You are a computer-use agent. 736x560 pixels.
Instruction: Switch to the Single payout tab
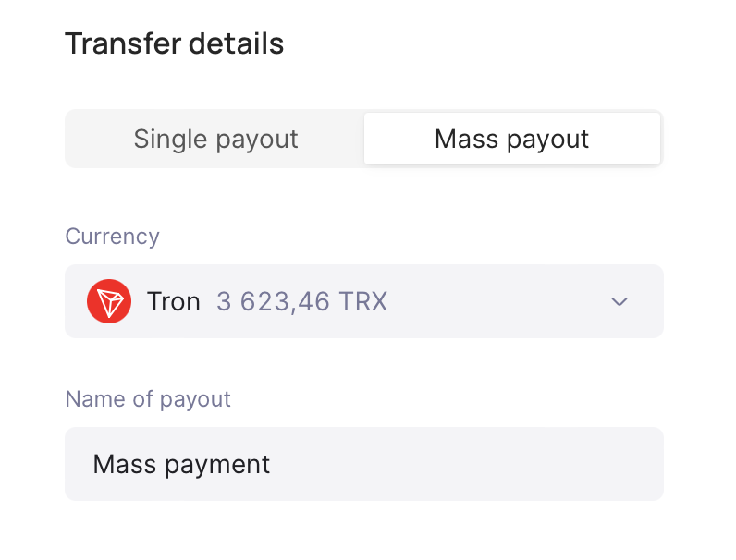pos(215,140)
